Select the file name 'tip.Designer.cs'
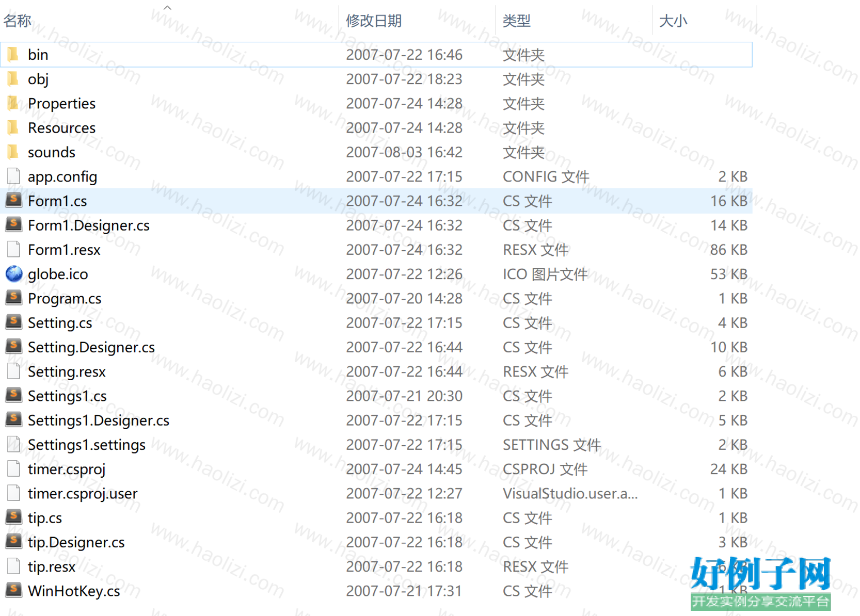Screen dimensions: 860x616 (76, 543)
